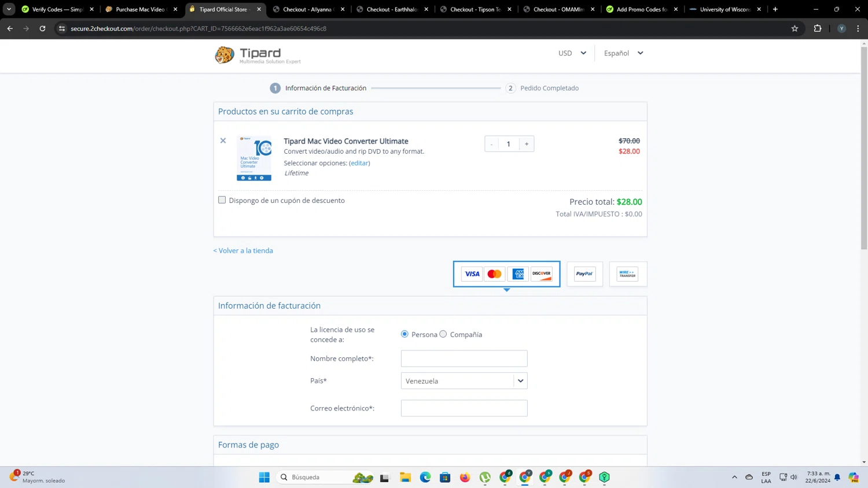The width and height of the screenshot is (868, 488).
Task: Show hidden system tray icons
Action: click(734, 477)
